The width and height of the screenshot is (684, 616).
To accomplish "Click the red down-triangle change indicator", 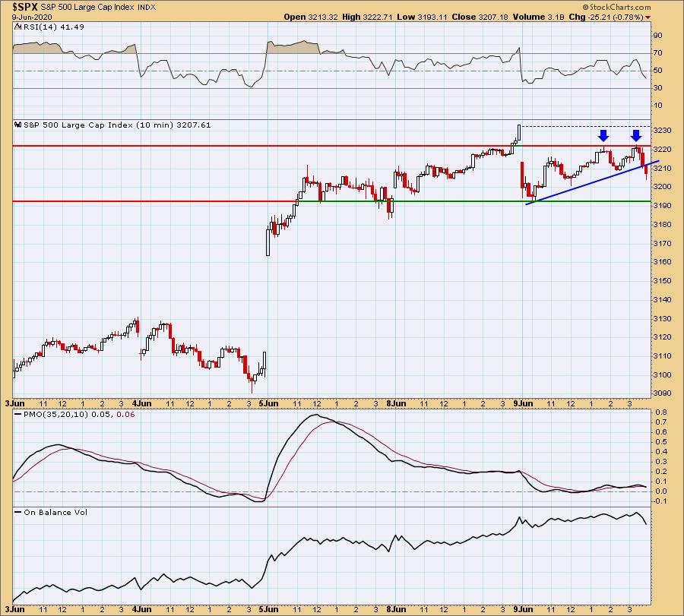I will (x=648, y=17).
